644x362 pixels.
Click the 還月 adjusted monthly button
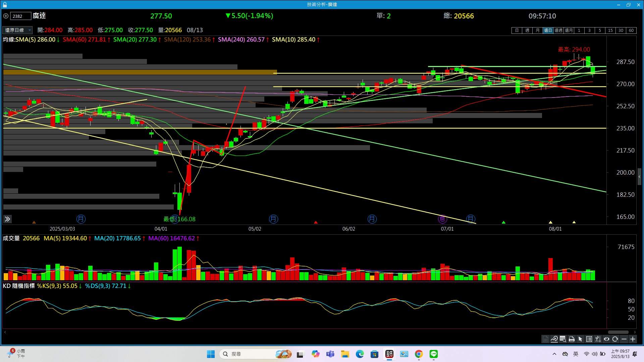569,31
